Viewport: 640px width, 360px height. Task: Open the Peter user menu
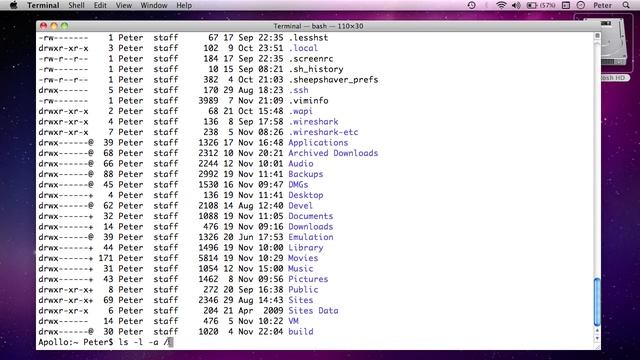click(x=602, y=5)
